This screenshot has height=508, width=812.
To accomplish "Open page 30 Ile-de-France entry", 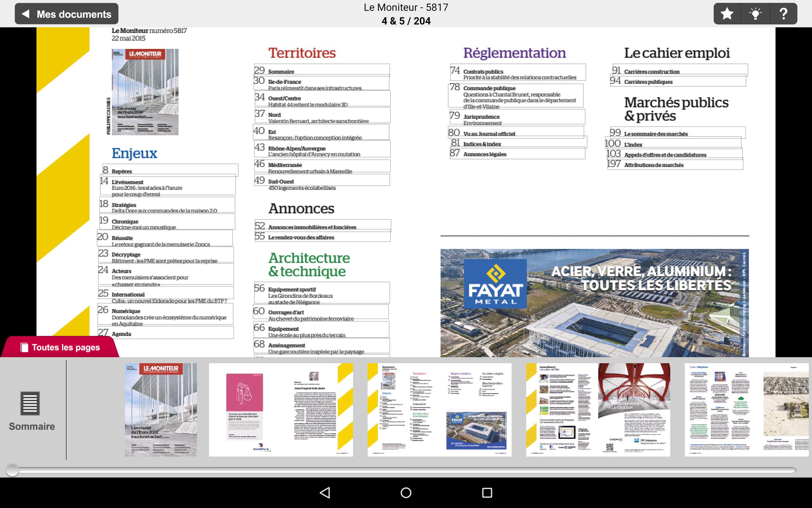I will pyautogui.click(x=321, y=83).
